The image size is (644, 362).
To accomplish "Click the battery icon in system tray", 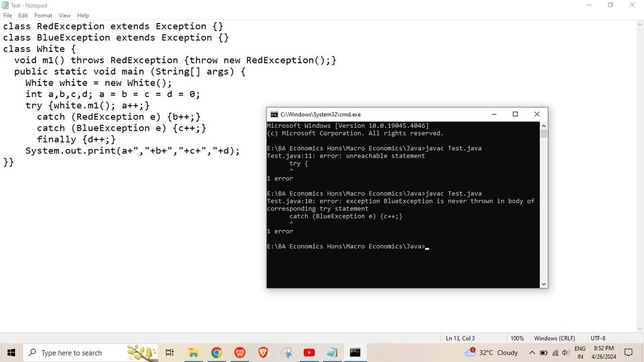I will click(x=543, y=352).
